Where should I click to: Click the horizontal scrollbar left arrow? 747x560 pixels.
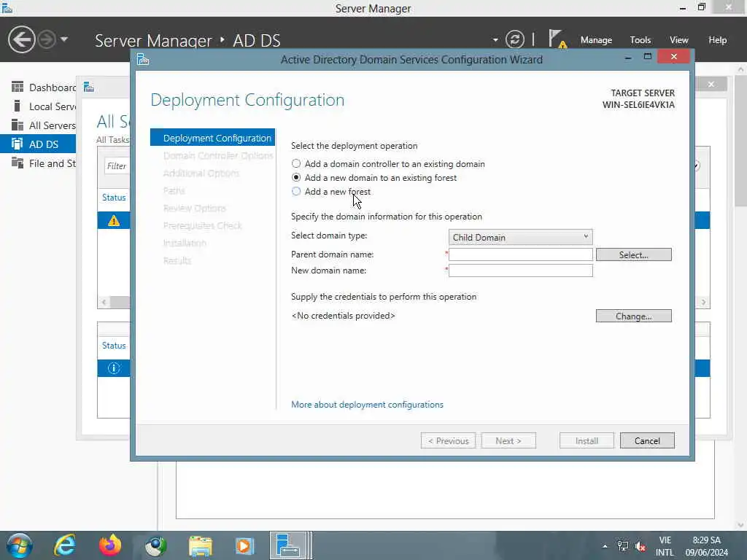pyautogui.click(x=104, y=303)
